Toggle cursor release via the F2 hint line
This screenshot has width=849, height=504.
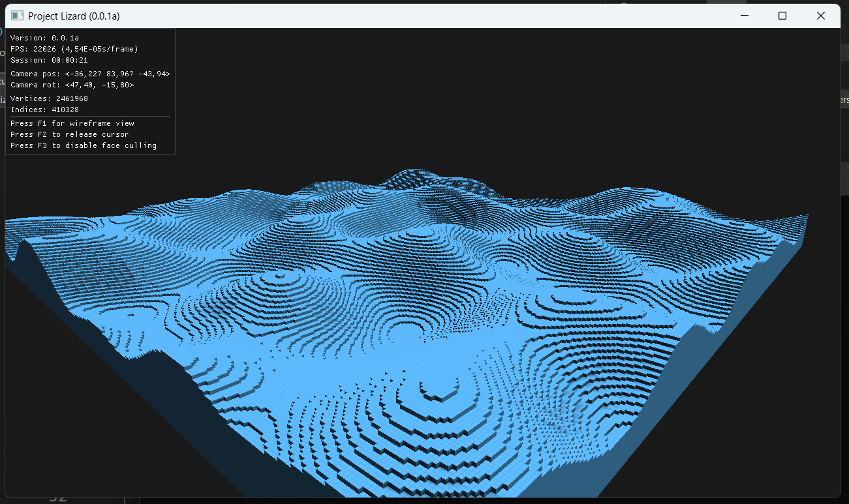tap(72, 134)
